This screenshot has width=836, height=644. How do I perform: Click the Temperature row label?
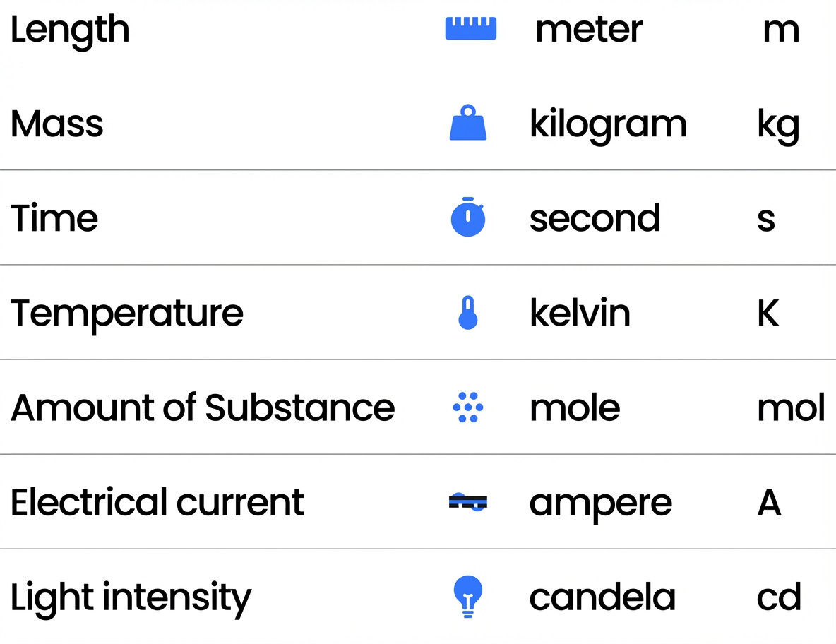[127, 313]
